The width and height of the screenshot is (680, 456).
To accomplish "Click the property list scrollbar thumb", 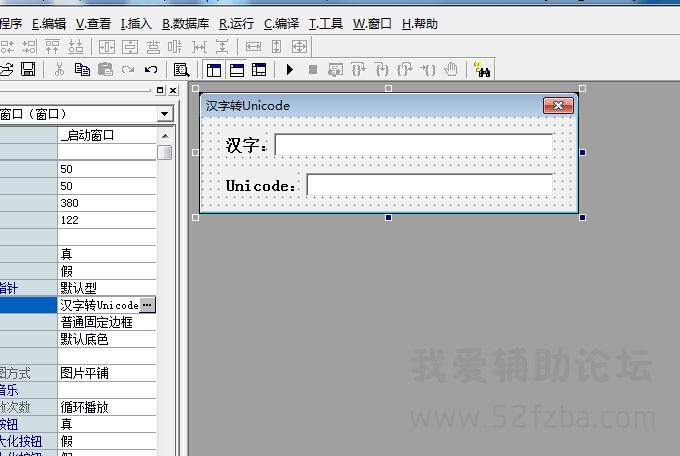I will (x=165, y=152).
